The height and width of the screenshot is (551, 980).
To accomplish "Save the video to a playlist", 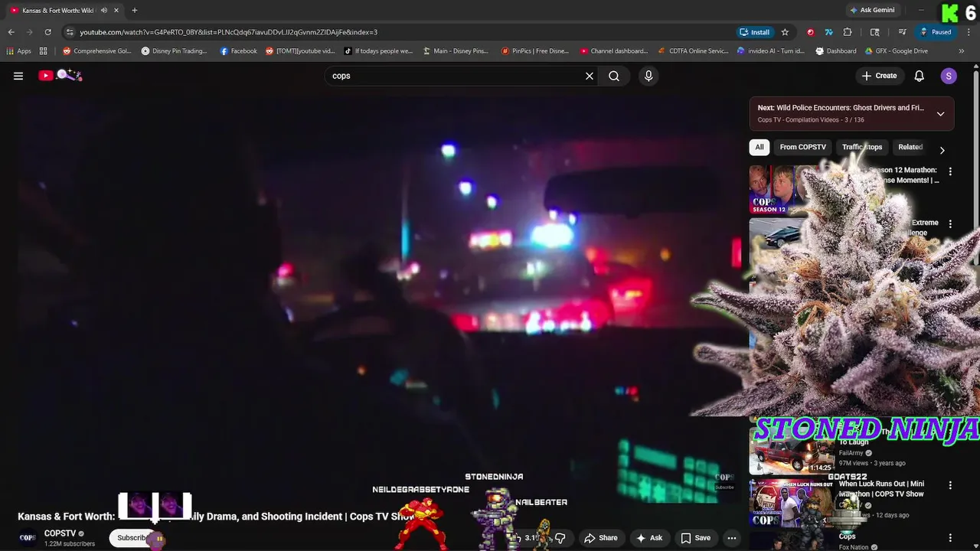I will (x=695, y=538).
